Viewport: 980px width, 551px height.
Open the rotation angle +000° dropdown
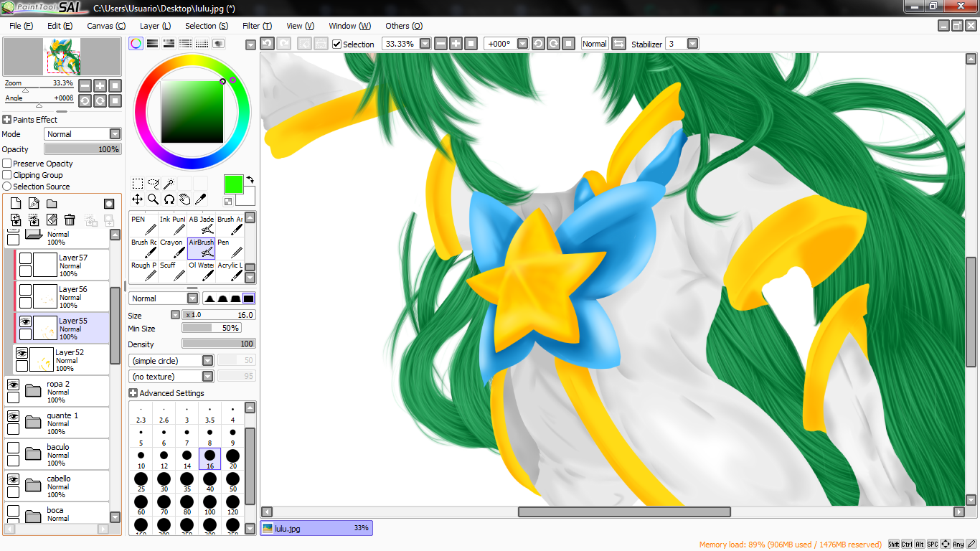(x=523, y=44)
